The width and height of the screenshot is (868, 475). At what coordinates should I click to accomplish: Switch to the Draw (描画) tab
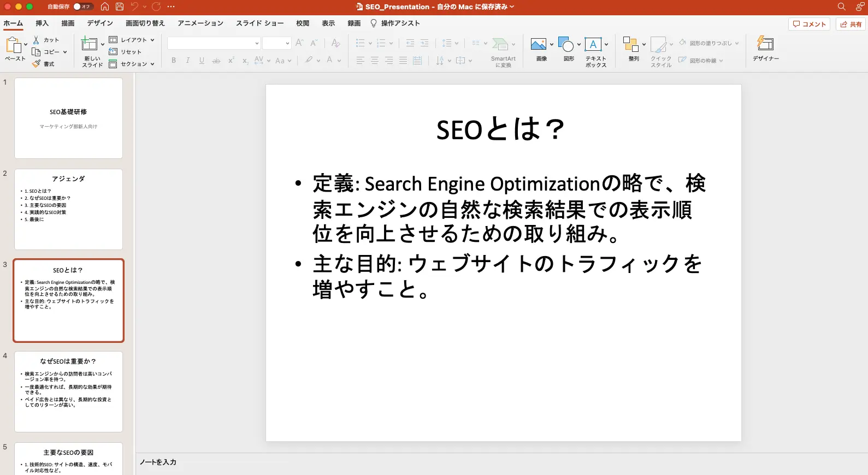coord(68,23)
